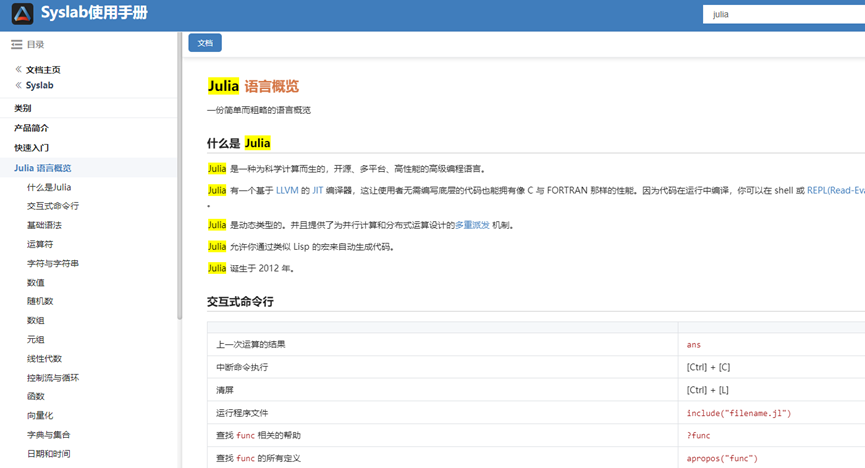Viewport: 865px width, 468px height.
Task: Jump to 向量化 subsection
Action: (x=40, y=416)
